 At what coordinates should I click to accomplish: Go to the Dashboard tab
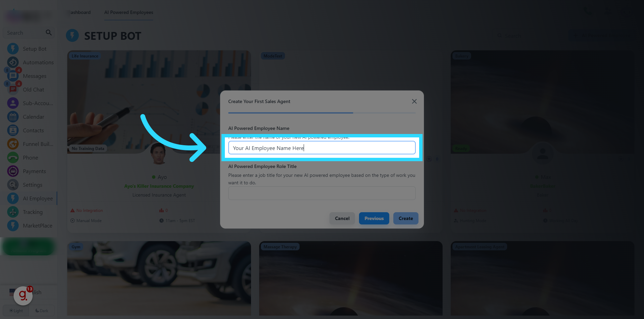pyautogui.click(x=80, y=12)
